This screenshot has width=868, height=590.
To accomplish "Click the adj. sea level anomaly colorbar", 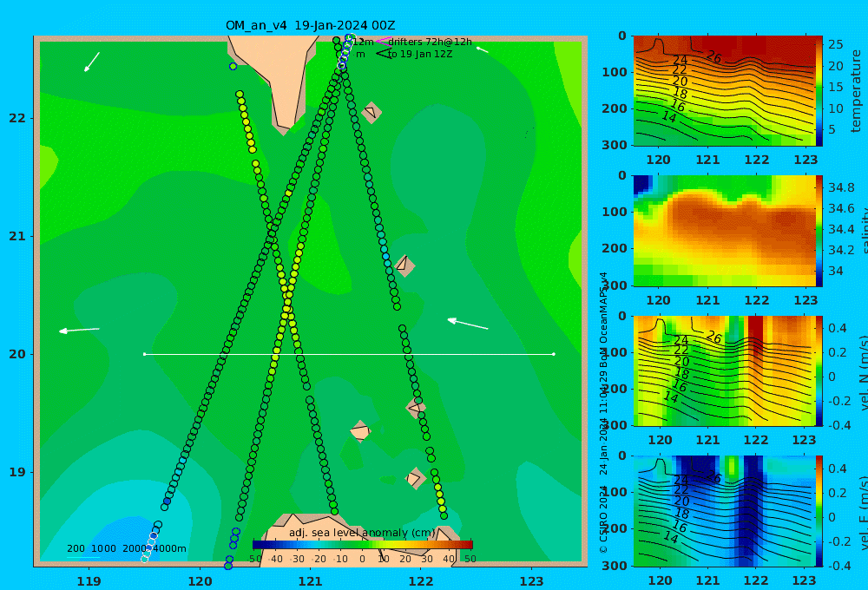I will point(363,545).
